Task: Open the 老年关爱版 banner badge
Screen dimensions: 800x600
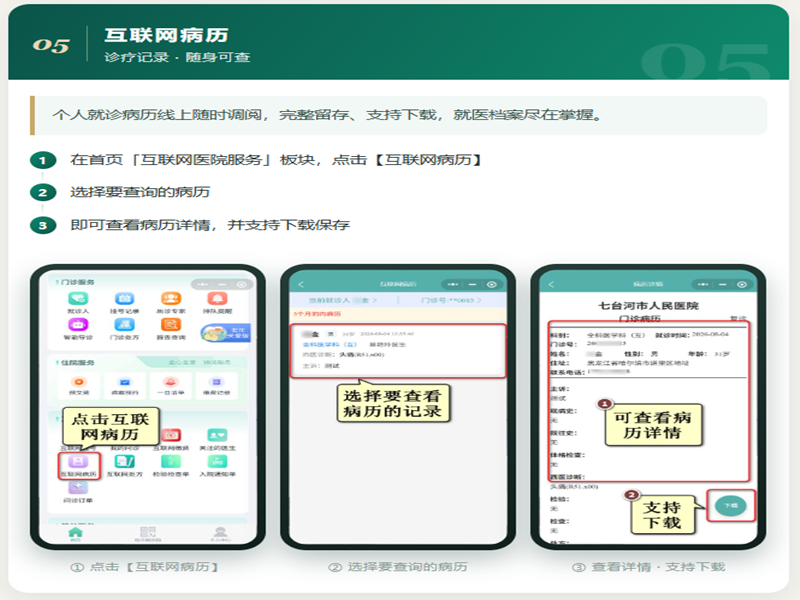Action: (226, 333)
